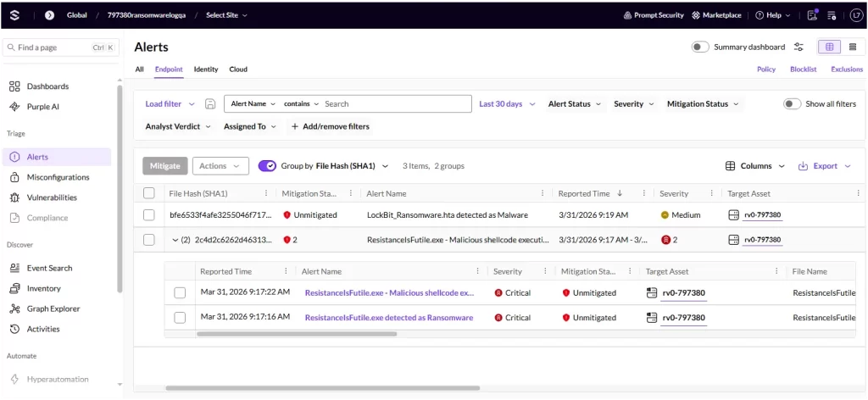
Task: Open the Assigned To filter dropdown
Action: pyautogui.click(x=250, y=126)
